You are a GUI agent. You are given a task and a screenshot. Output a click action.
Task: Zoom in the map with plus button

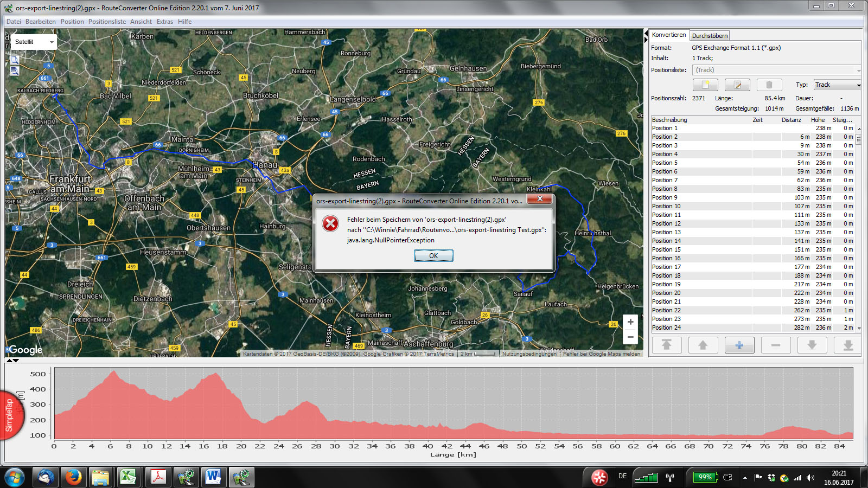pos(630,322)
